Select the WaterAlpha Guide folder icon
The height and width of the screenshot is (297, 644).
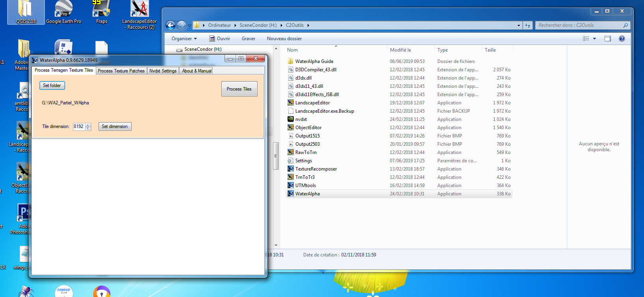click(x=291, y=61)
